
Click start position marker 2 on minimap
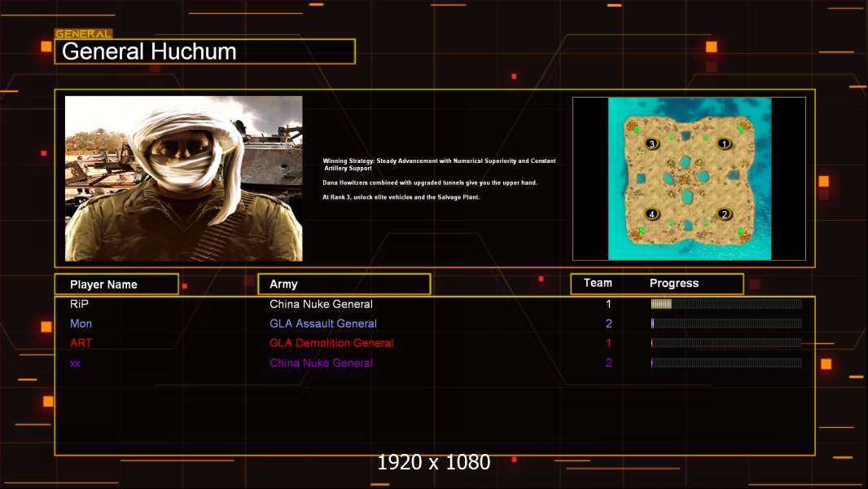pos(724,214)
